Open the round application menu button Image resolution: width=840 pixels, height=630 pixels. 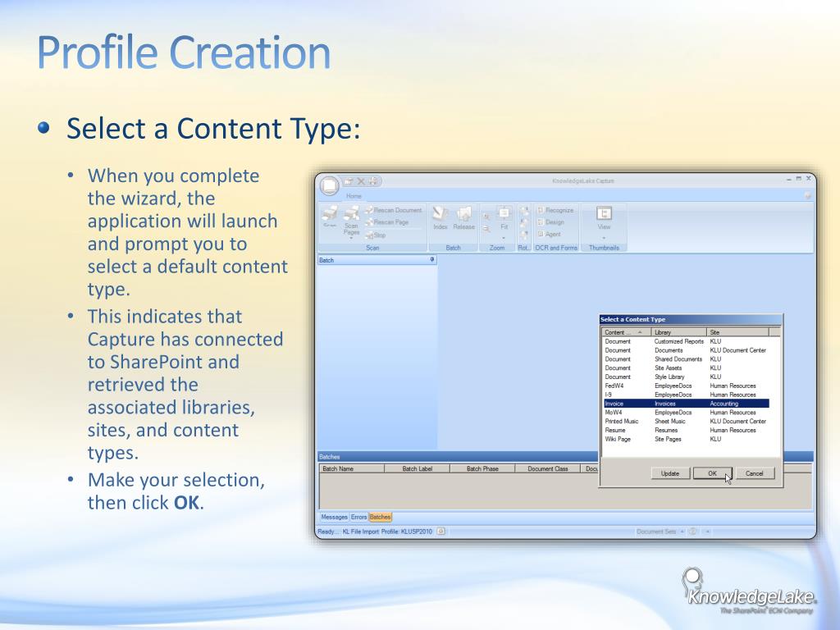pos(330,185)
